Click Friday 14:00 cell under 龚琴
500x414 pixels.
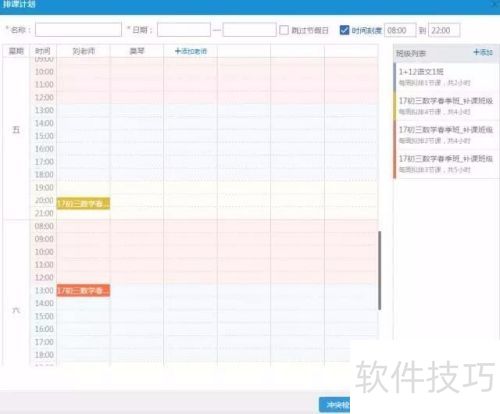point(137,123)
